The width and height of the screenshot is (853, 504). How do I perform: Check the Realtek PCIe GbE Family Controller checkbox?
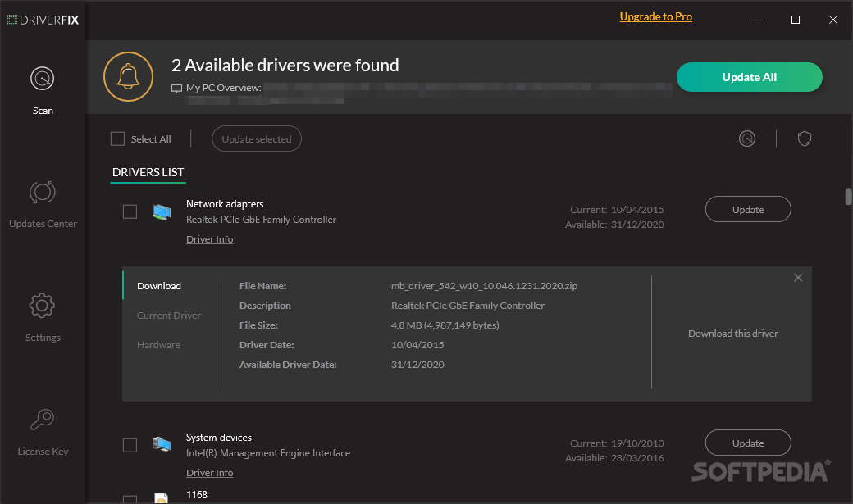click(130, 211)
